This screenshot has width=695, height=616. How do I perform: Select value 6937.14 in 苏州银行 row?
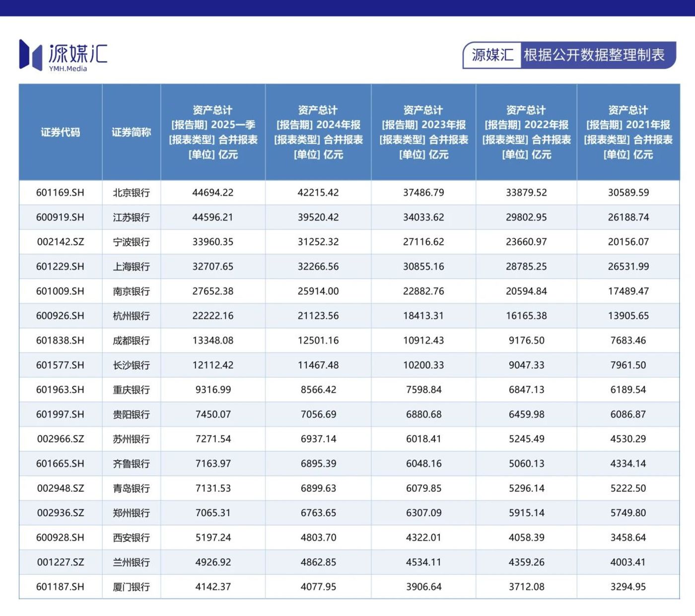tap(318, 439)
